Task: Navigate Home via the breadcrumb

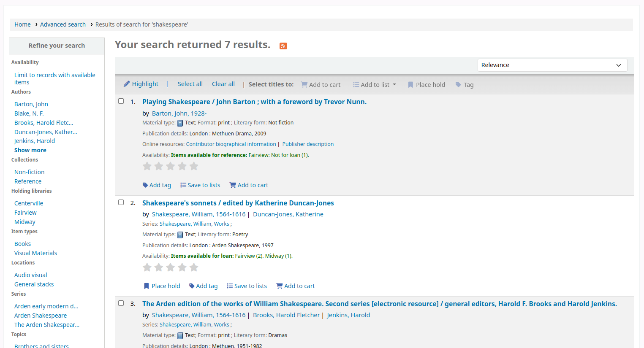Action: click(x=22, y=24)
